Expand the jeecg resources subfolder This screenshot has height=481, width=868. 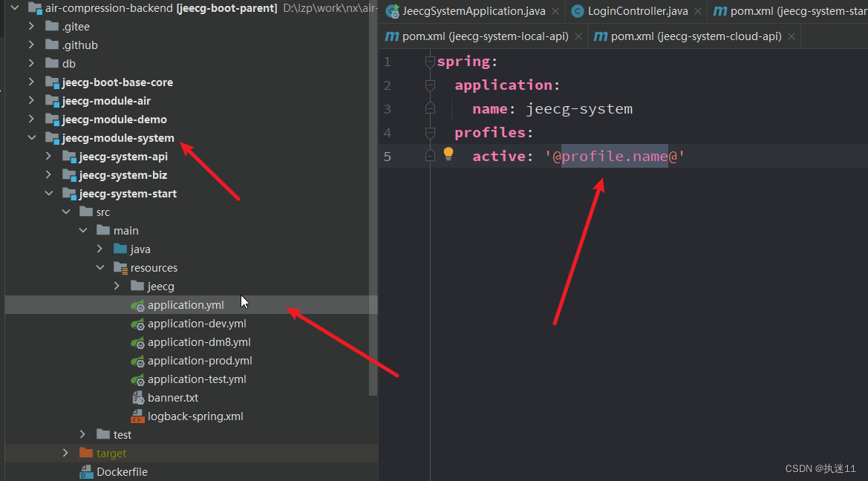[117, 287]
